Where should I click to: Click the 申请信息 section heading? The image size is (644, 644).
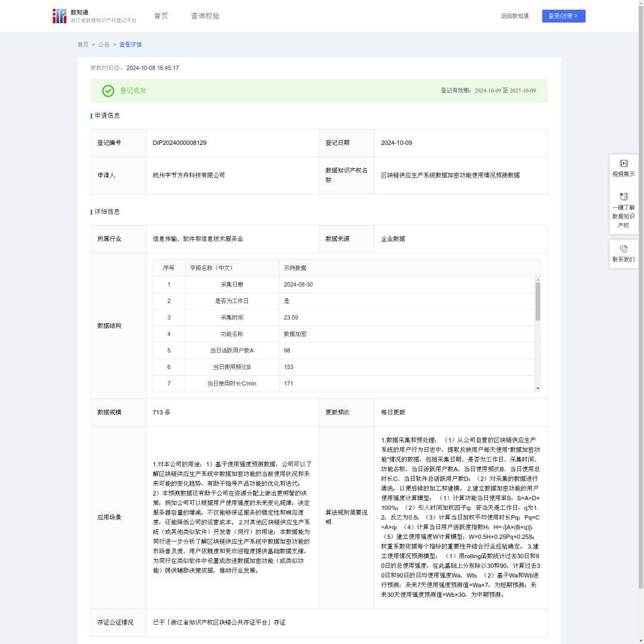(107, 116)
